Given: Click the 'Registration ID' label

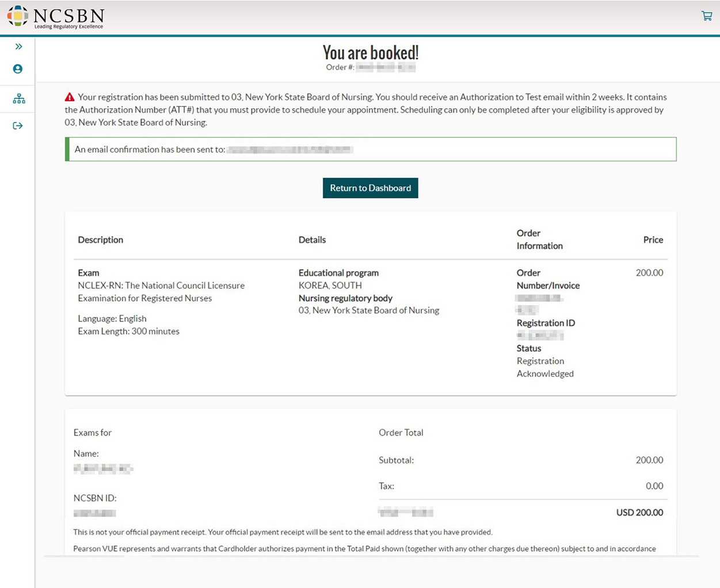Looking at the screenshot, I should click(x=546, y=323).
